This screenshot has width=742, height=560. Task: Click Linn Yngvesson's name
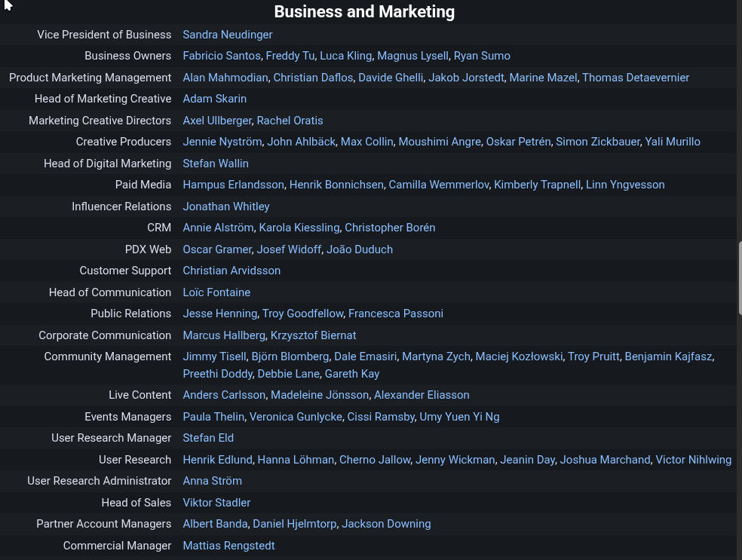pos(625,185)
